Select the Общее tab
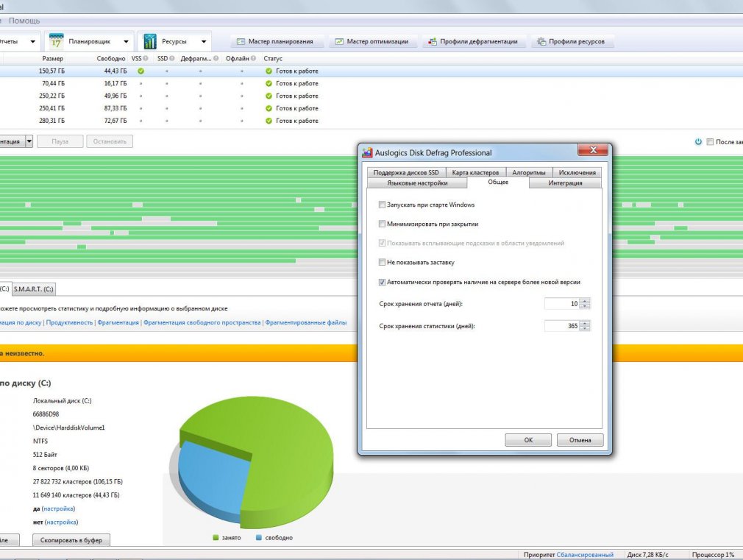Screen dimensions: 743x560 point(498,182)
